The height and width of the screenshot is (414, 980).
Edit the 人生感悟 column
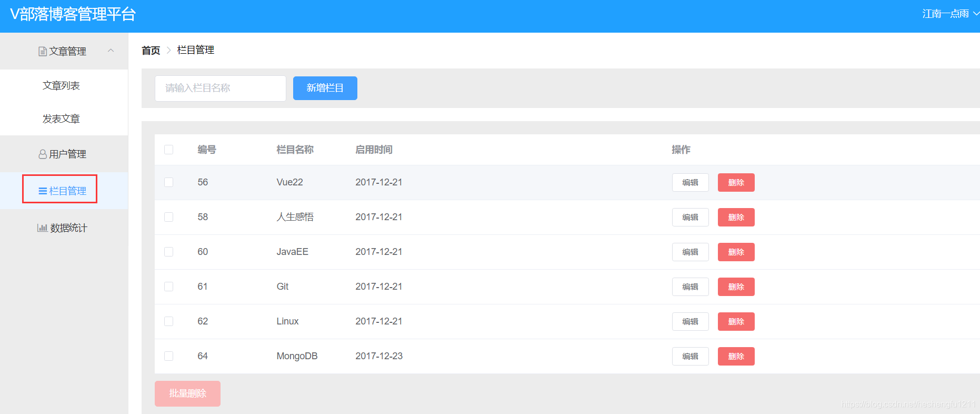(x=691, y=218)
